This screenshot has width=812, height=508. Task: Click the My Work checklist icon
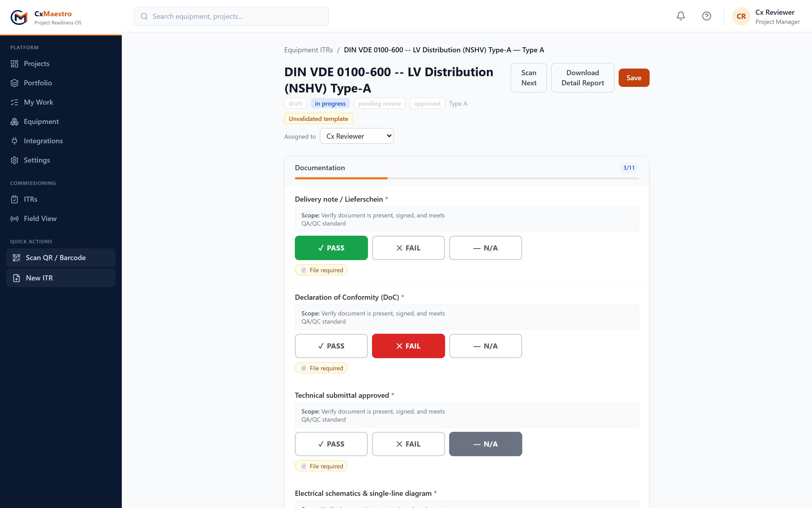[x=14, y=102]
